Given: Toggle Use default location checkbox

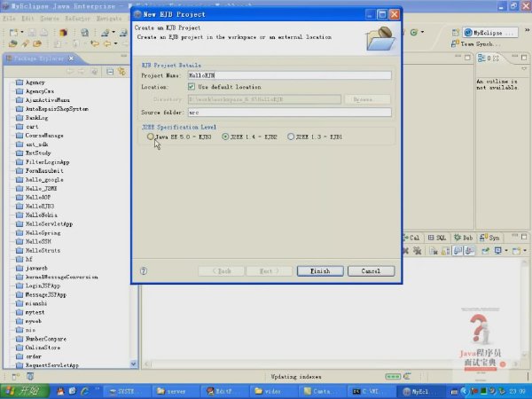Looking at the screenshot, I should click(192, 87).
